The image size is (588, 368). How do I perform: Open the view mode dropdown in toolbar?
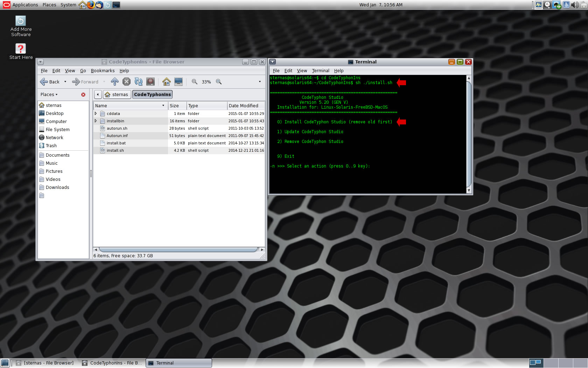(260, 82)
